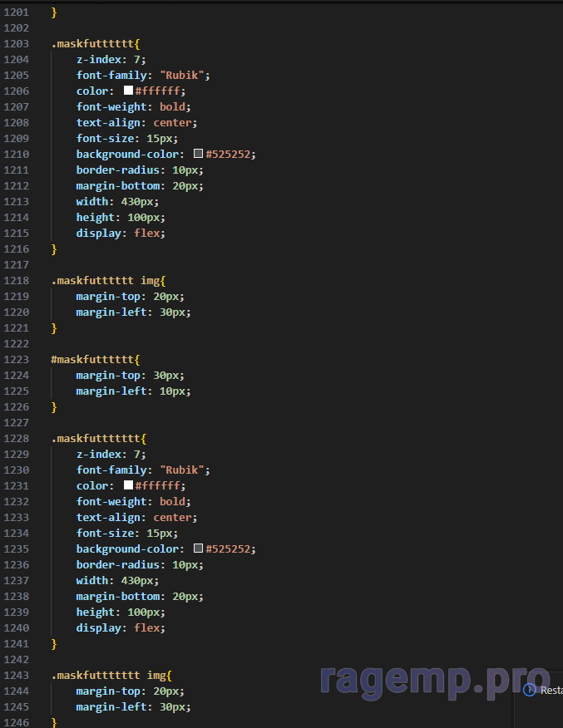Click the img selector on line 1218
The image size is (563, 728).
150,280
